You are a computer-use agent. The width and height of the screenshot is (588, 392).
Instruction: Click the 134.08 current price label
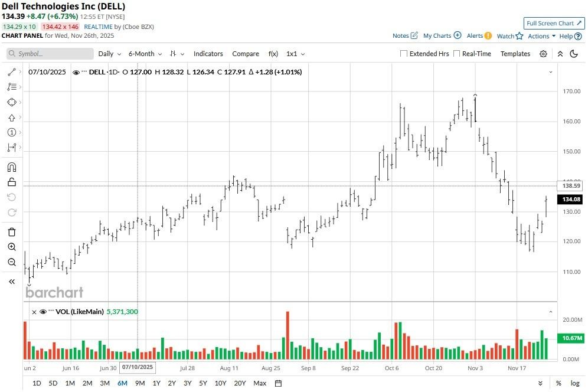[571, 200]
